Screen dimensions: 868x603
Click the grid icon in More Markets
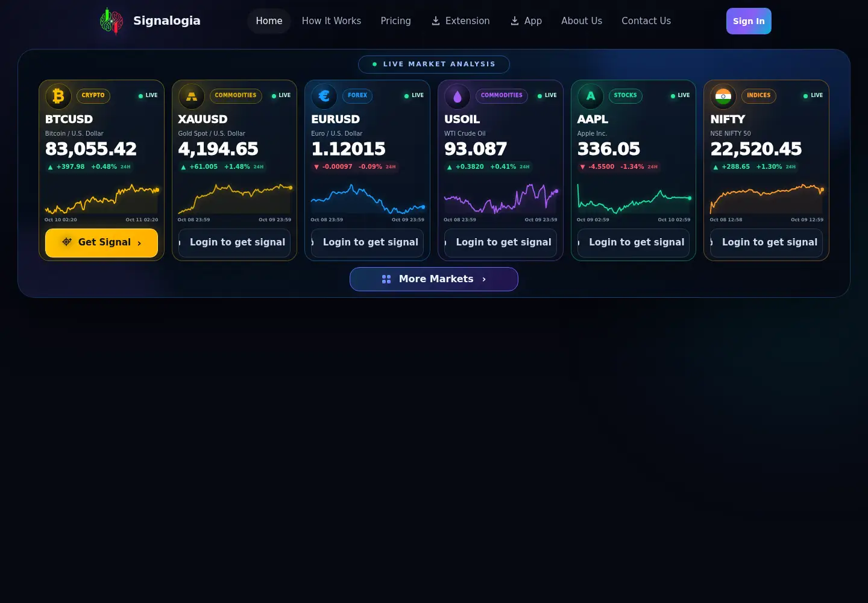pyautogui.click(x=386, y=279)
